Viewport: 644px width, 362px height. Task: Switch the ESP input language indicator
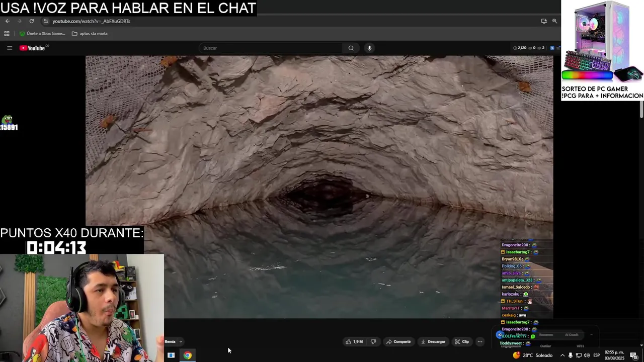click(597, 355)
